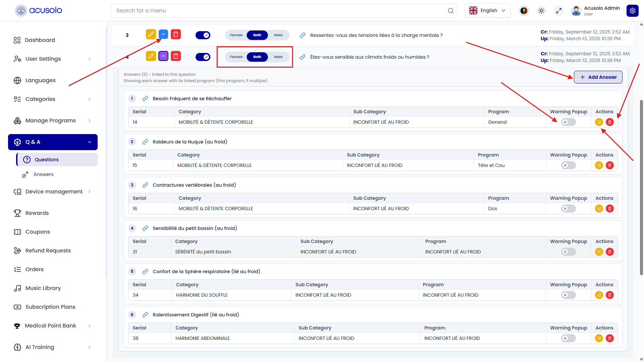The width and height of the screenshot is (644, 362).
Task: Edit question 4 with the yellow pencil icon
Action: [151, 56]
